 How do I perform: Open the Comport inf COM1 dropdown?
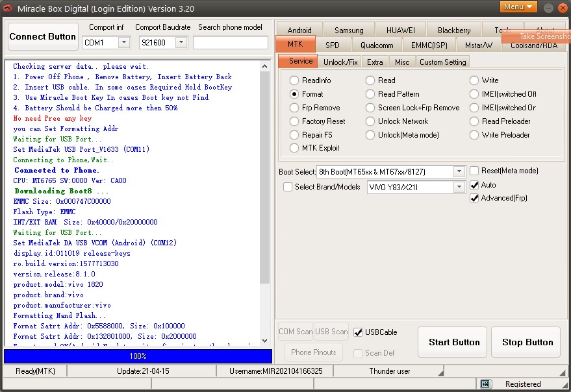coord(123,42)
